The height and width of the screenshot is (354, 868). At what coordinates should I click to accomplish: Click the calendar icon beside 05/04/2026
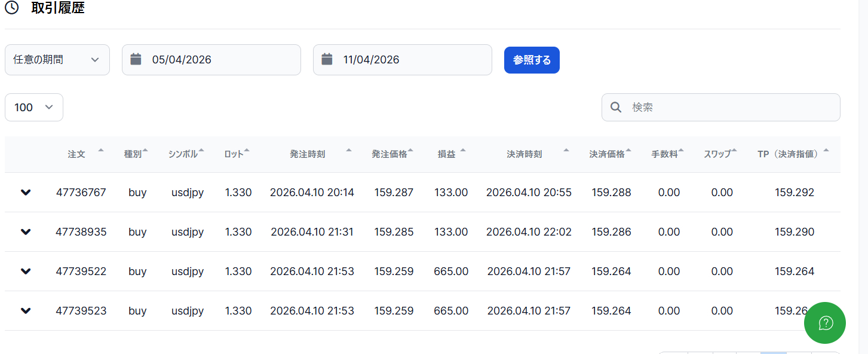pos(136,59)
